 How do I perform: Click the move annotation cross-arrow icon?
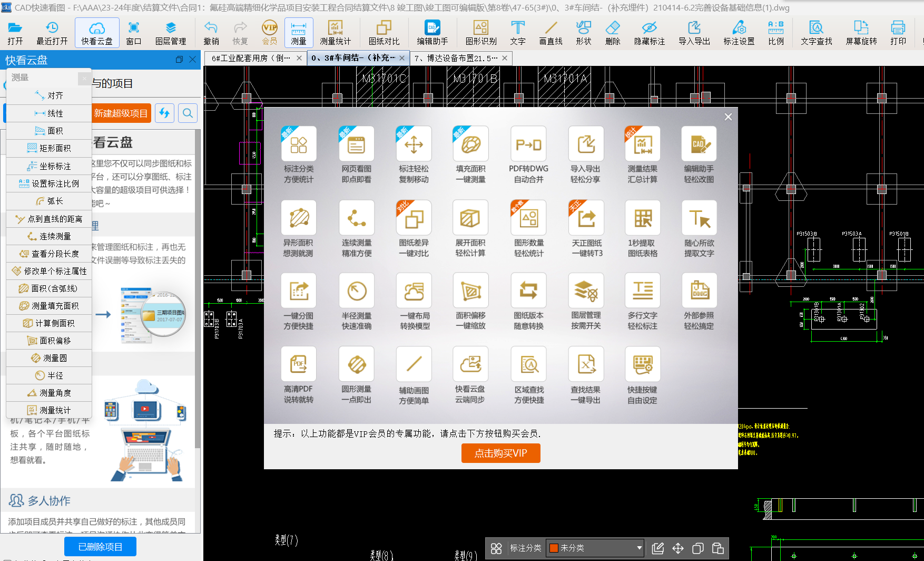[x=678, y=548]
